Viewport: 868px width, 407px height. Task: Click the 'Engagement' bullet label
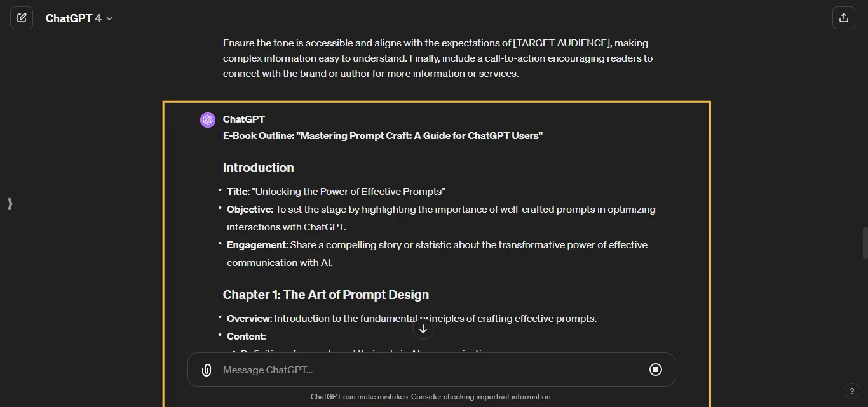click(x=257, y=245)
